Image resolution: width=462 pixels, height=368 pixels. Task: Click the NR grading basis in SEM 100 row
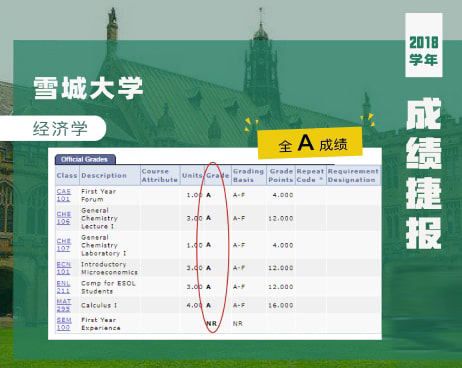pyautogui.click(x=238, y=324)
